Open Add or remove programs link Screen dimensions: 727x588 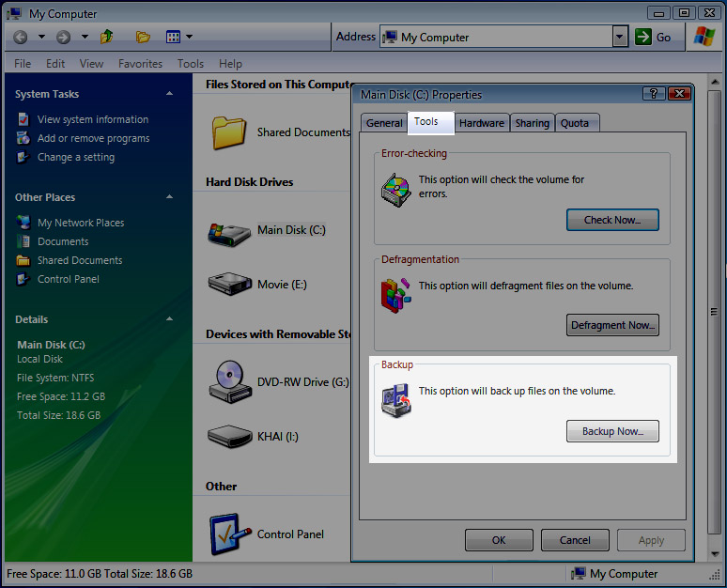[93, 138]
